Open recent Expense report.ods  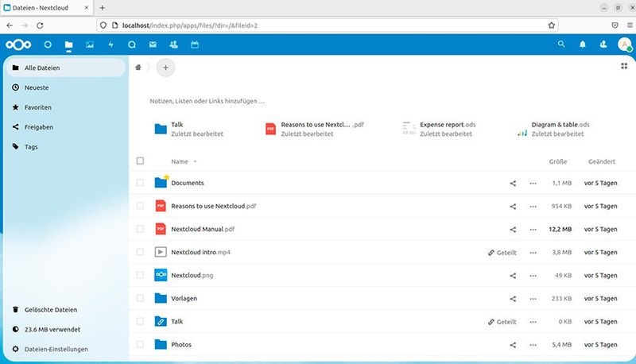point(439,129)
